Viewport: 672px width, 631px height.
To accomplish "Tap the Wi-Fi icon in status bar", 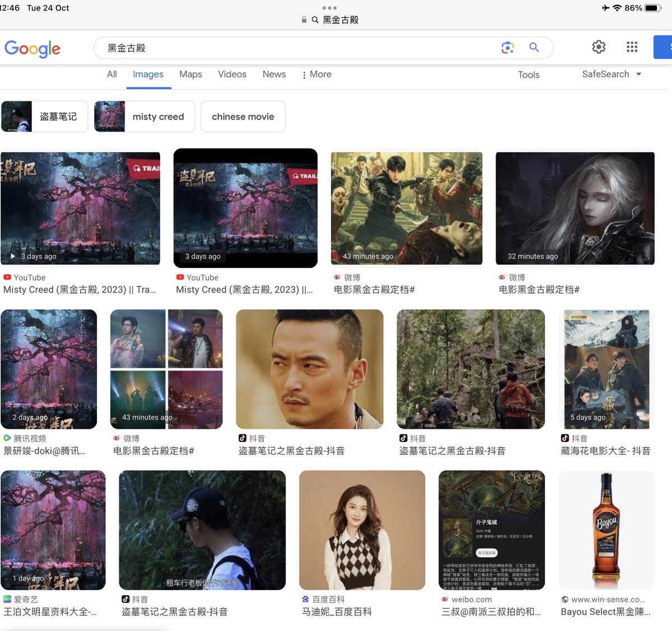I will pyautogui.click(x=617, y=8).
